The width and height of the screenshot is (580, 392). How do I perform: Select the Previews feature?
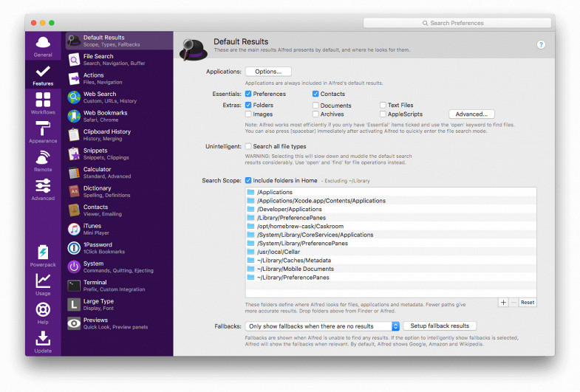click(x=119, y=323)
